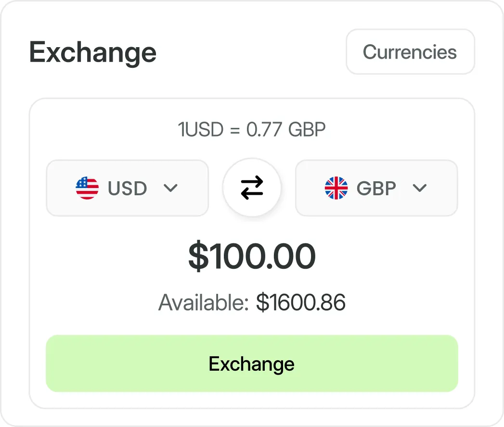Click the American flag next to USD
The height and width of the screenshot is (427, 504).
click(x=87, y=188)
